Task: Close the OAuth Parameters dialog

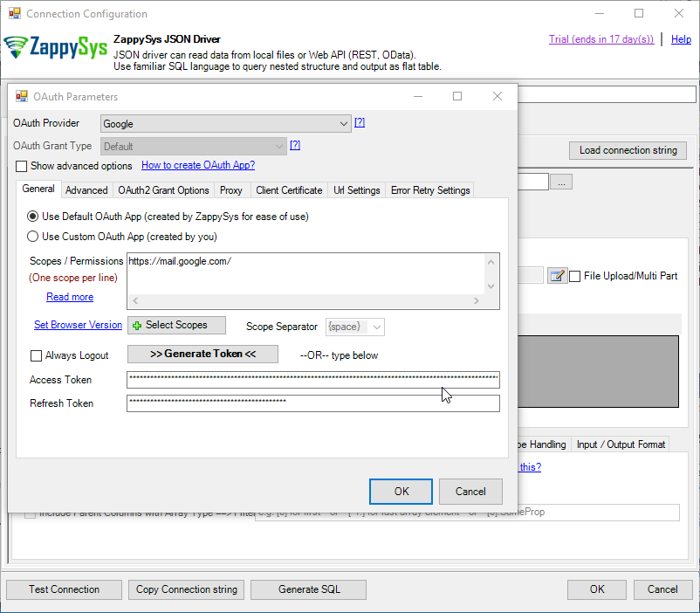Action: (498, 96)
